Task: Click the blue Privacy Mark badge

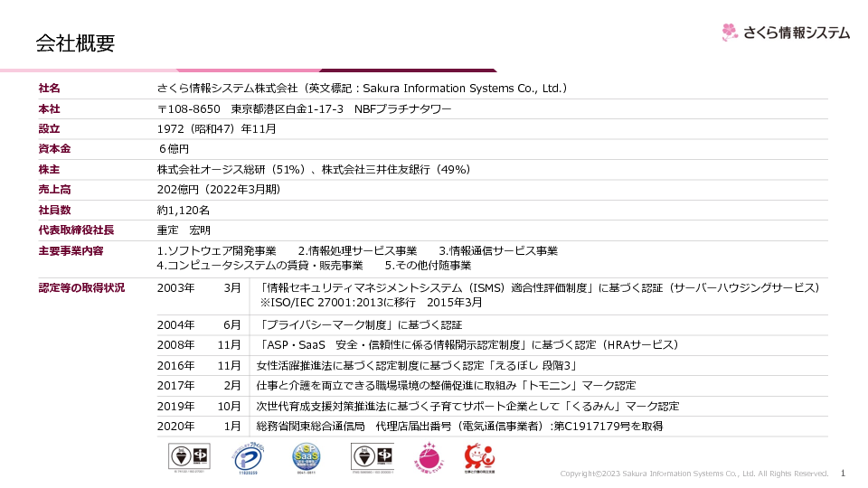Action: tap(249, 458)
